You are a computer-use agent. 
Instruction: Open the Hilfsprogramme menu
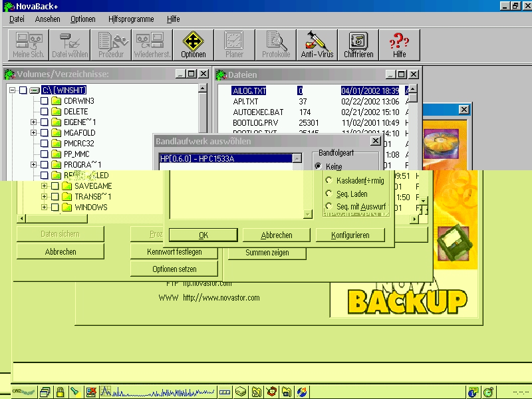click(131, 19)
